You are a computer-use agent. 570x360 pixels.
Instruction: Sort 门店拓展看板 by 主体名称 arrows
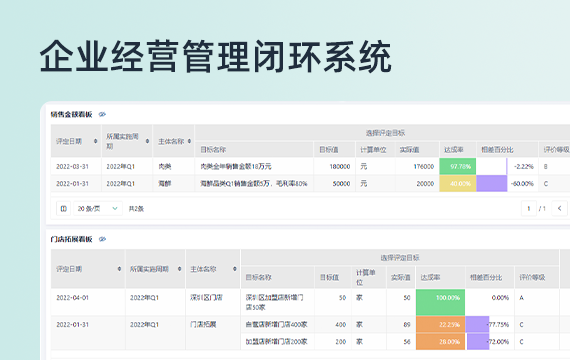[234, 269]
